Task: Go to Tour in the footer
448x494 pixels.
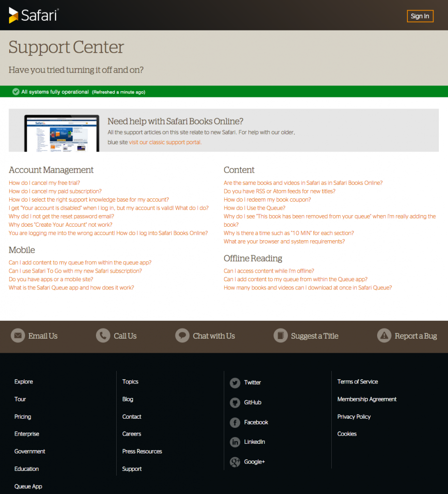Action: (20, 399)
